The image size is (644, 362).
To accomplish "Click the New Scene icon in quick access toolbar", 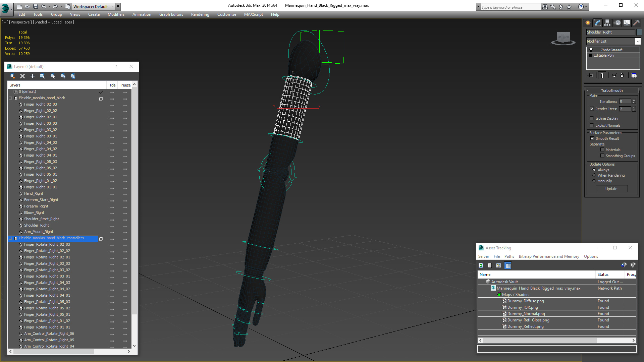I will point(19,6).
